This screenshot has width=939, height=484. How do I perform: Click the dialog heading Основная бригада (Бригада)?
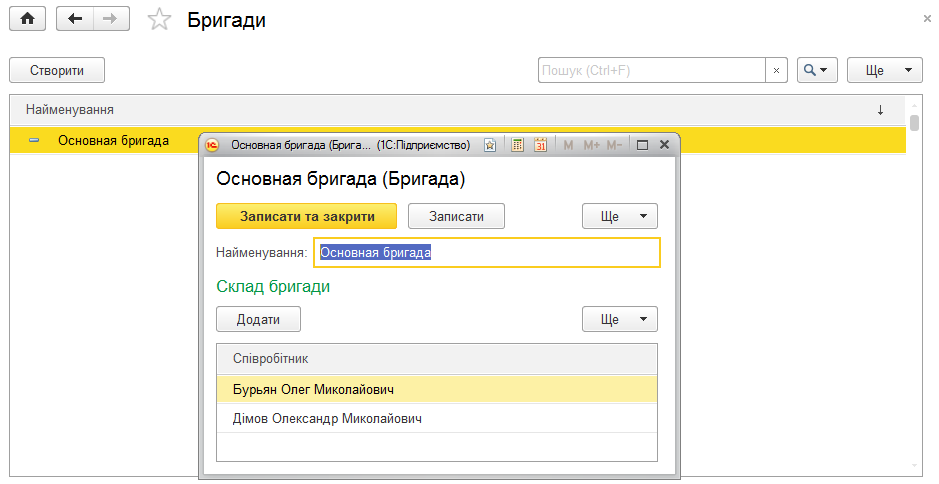(x=340, y=179)
